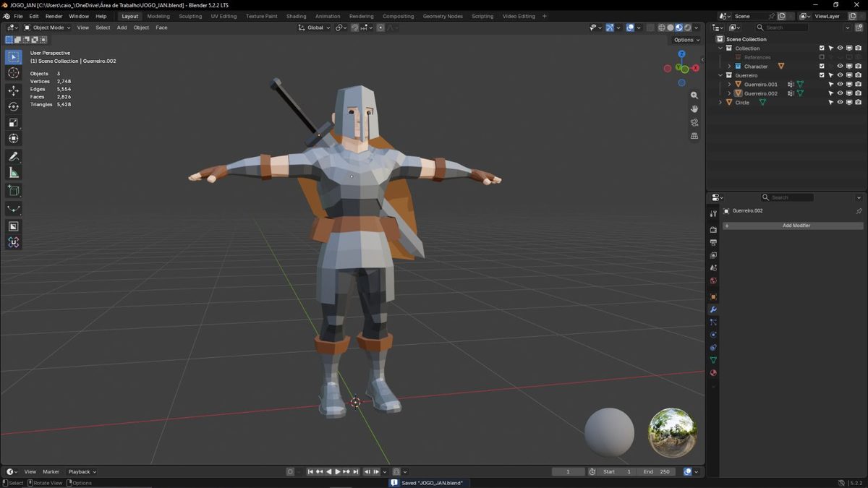
Task: Open the Render menu
Action: [54, 16]
